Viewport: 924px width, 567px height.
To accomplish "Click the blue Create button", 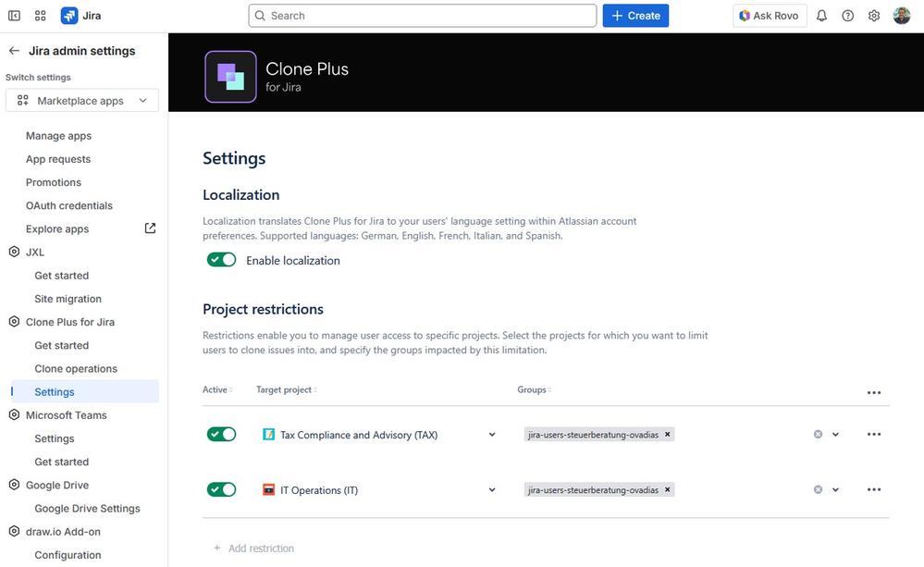I will (x=635, y=16).
